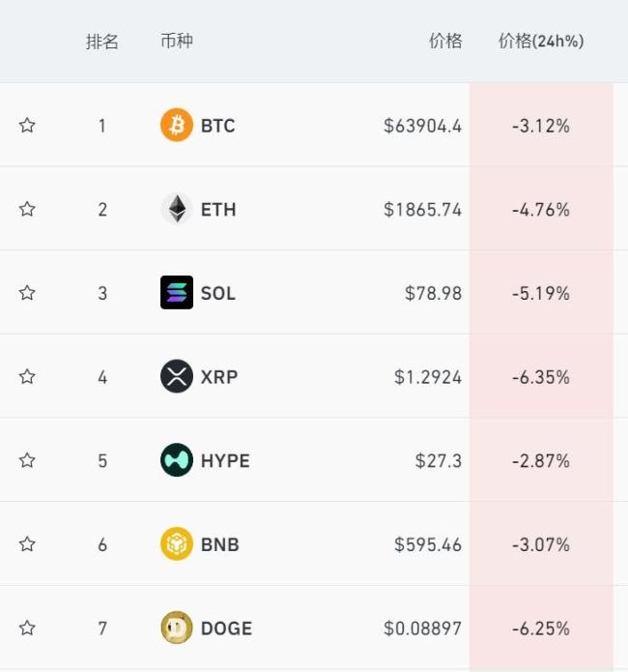Open the HYPE coin name link
Screen dimensions: 628x672
[225, 460]
